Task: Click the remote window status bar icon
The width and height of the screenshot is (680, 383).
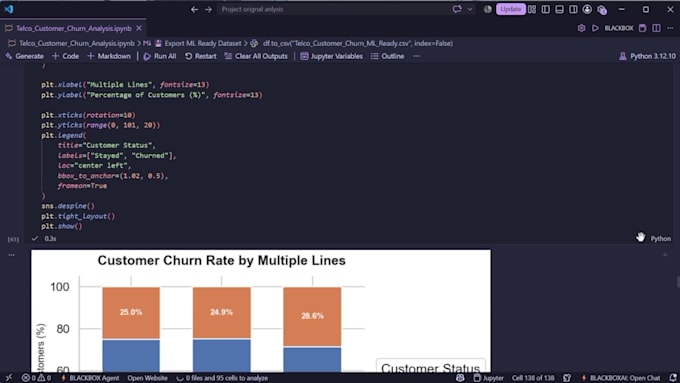Action: tap(9, 378)
